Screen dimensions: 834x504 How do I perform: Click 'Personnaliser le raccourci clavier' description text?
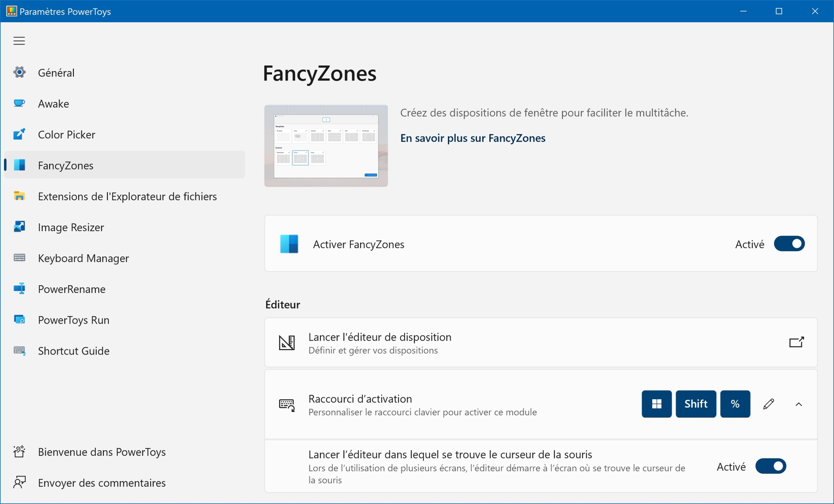(x=423, y=412)
